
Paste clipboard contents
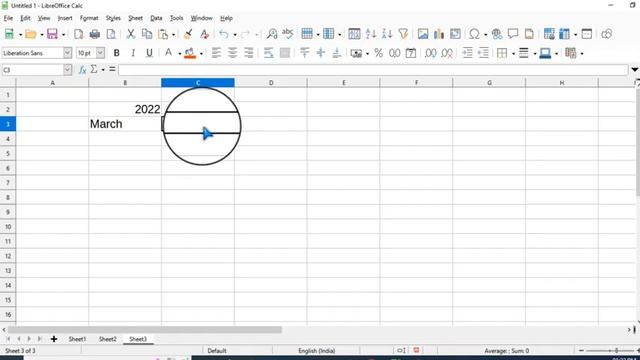tap(163, 34)
